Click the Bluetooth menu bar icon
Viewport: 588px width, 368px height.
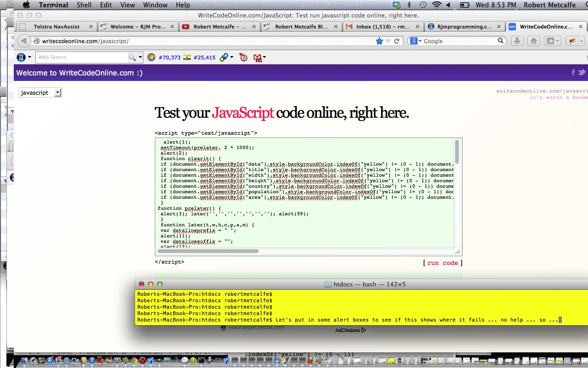[x=409, y=5]
